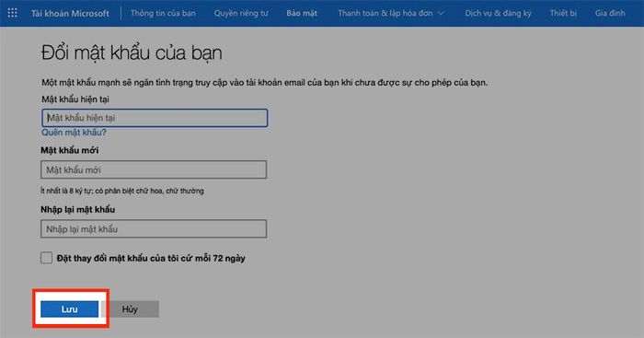This screenshot has height=338, width=644.
Task: Click the Hủy button
Action: click(x=130, y=309)
